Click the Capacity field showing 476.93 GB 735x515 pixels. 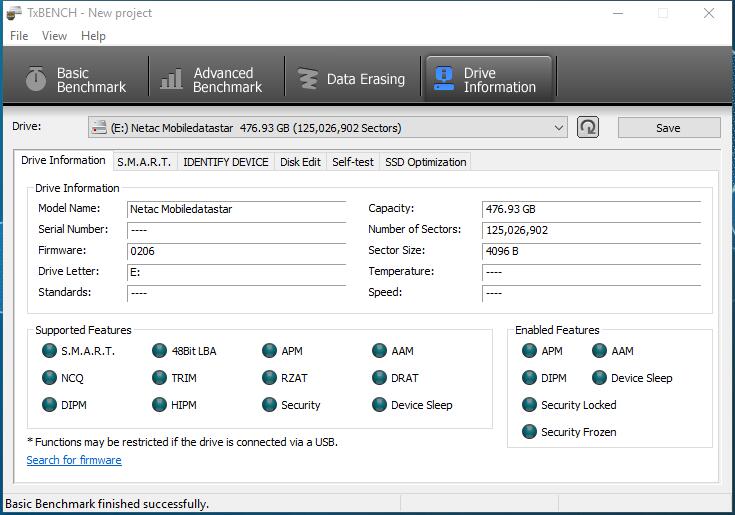[x=591, y=209]
